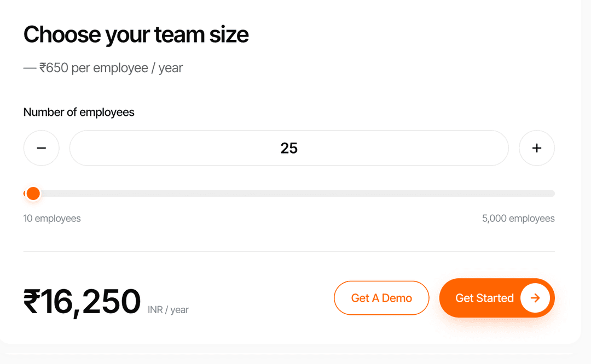The height and width of the screenshot is (364, 591).
Task: Select the 5,000 employees maximum label
Action: [518, 218]
